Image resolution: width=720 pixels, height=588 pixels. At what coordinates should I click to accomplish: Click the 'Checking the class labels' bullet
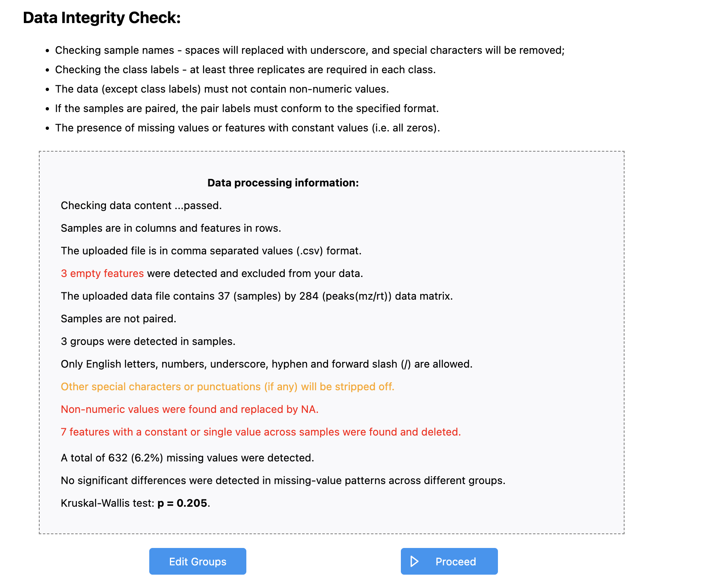click(246, 70)
